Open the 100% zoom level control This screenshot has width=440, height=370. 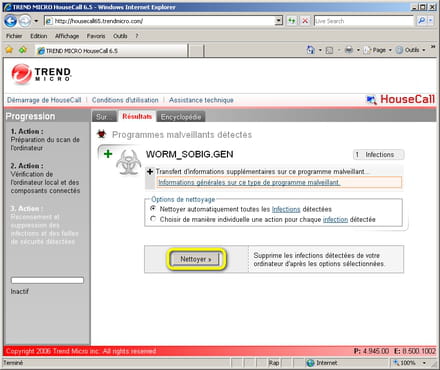pyautogui.click(x=410, y=363)
